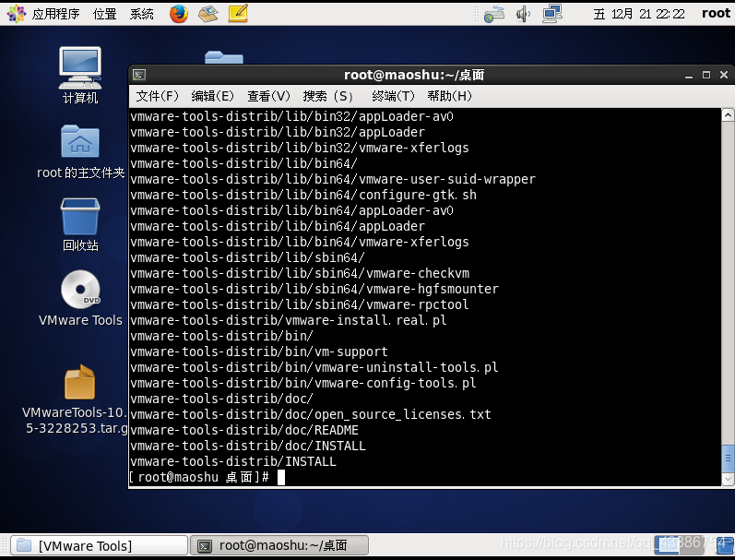Viewport: 735px width, 560px height.
Task: Click the terminal window menu icon
Action: pyautogui.click(x=139, y=75)
